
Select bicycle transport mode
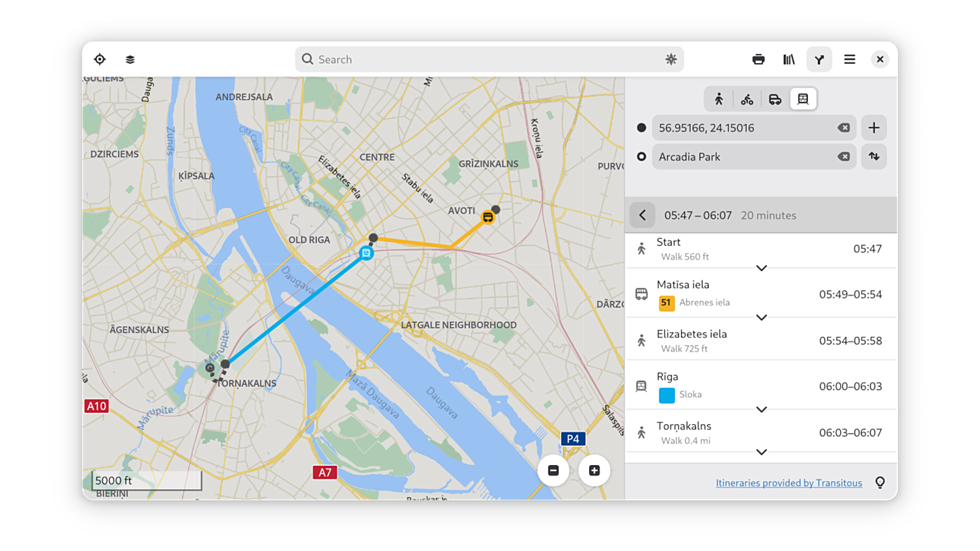[x=747, y=99]
